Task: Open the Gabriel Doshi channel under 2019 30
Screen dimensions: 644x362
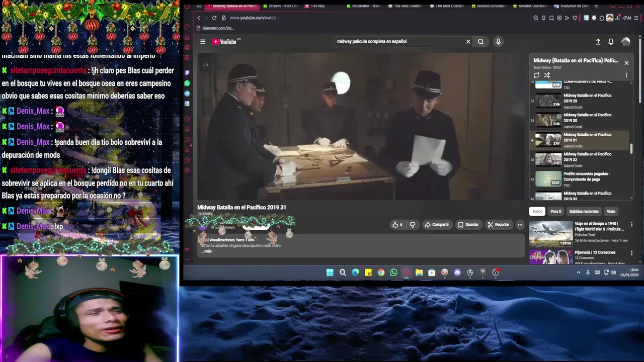Action: click(x=573, y=127)
